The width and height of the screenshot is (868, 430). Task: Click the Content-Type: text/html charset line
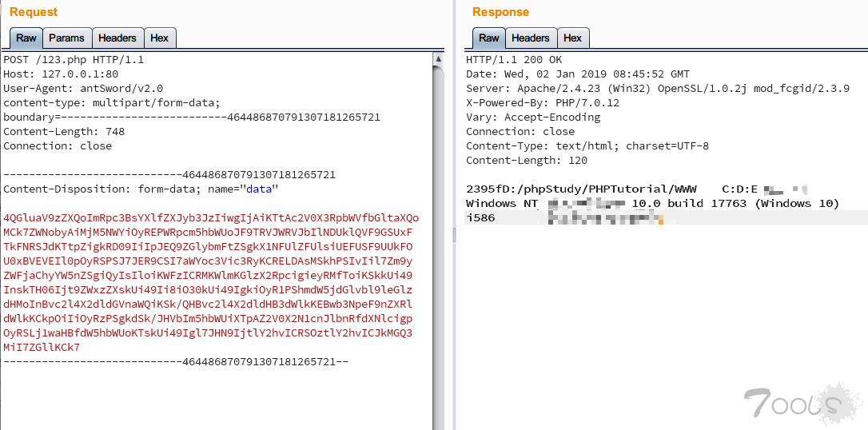coord(587,146)
